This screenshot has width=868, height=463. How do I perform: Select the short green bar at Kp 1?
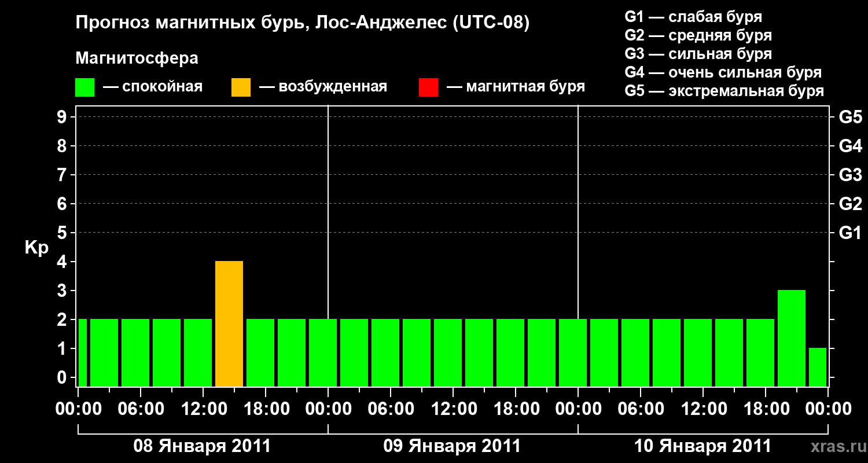[818, 368]
